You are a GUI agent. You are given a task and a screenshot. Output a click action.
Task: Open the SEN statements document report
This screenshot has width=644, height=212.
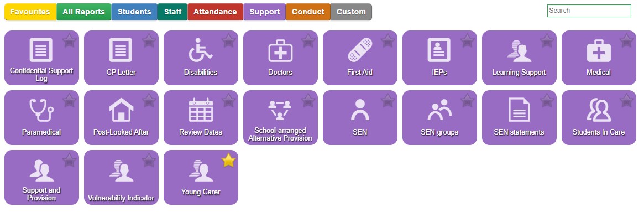519,118
